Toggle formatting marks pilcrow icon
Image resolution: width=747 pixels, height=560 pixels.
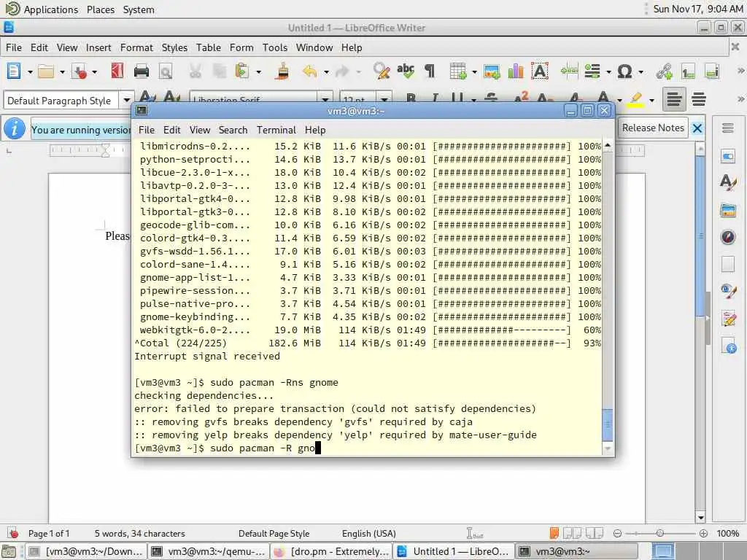click(x=430, y=71)
